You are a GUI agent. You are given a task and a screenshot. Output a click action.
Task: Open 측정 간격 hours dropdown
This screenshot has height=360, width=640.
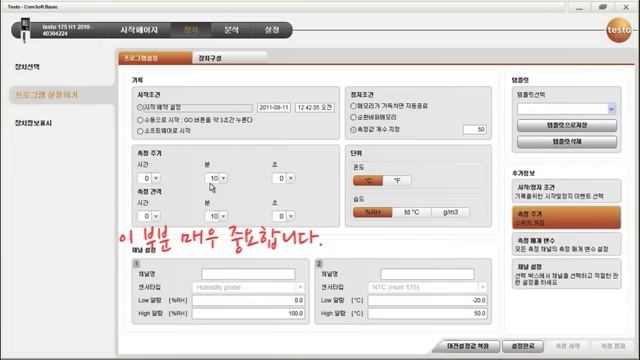tap(156, 216)
